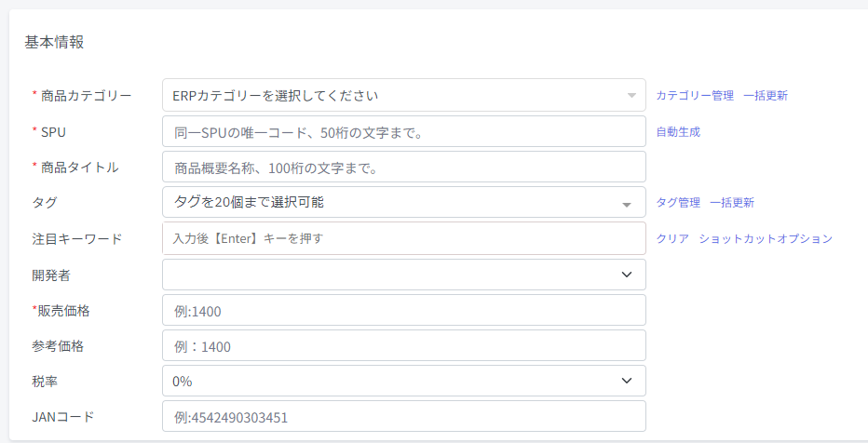Click the 0% tax rate select box
The image size is (868, 443).
[x=404, y=381]
